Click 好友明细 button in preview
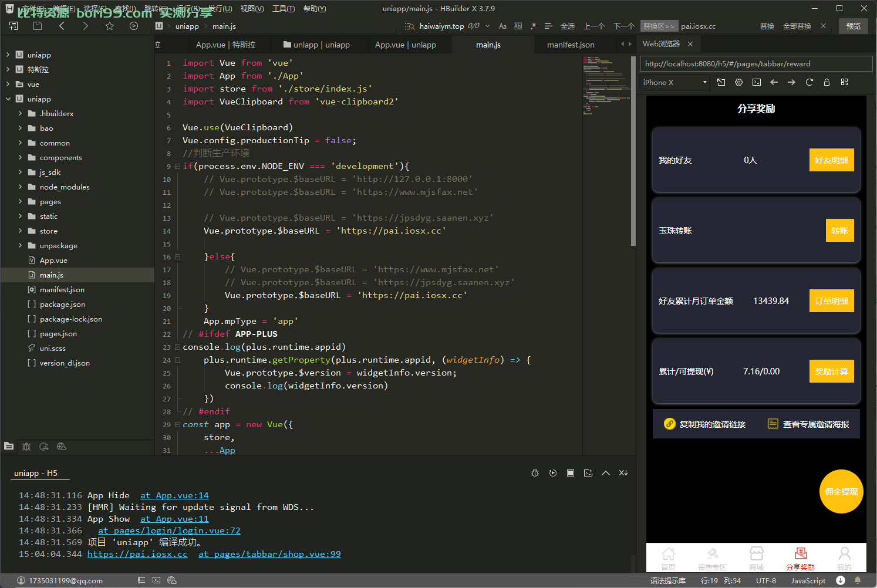 click(x=831, y=160)
